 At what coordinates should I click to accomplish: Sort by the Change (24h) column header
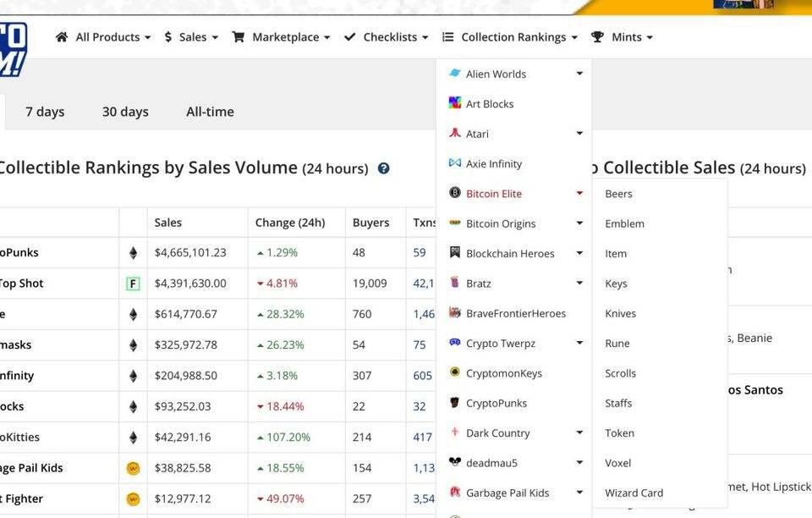(x=290, y=223)
